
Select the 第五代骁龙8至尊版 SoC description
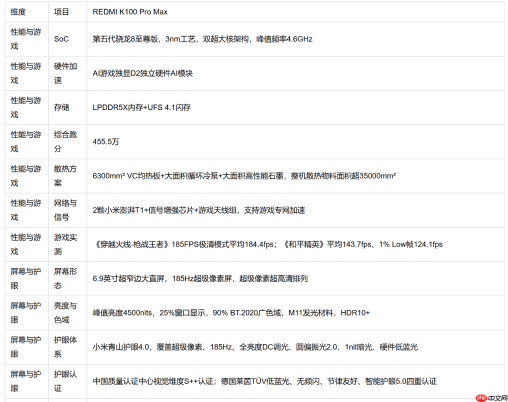(x=202, y=39)
